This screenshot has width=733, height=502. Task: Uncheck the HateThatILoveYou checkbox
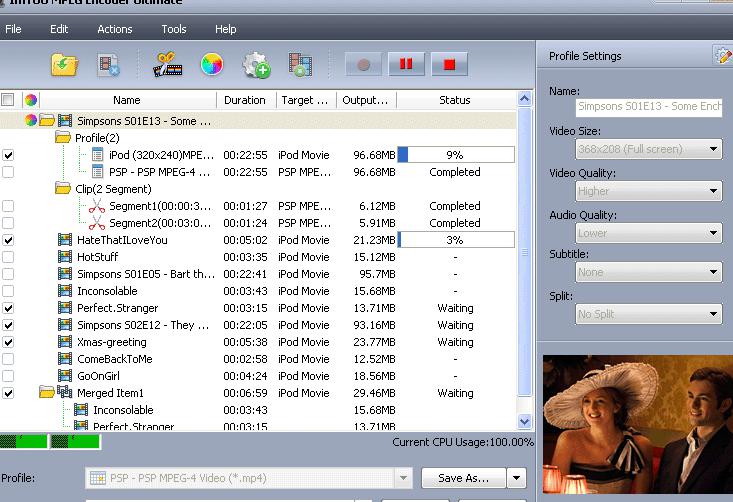9,240
